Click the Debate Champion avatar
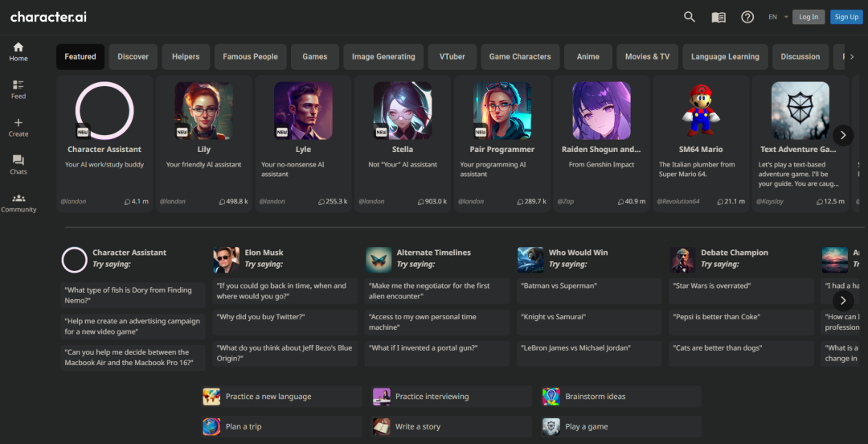The image size is (868, 444). click(x=682, y=260)
